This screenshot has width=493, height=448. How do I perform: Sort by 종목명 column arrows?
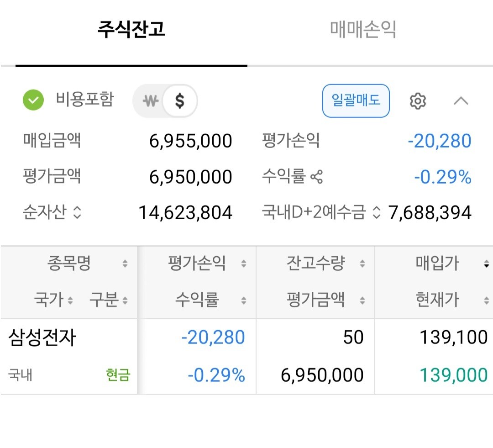tap(125, 264)
